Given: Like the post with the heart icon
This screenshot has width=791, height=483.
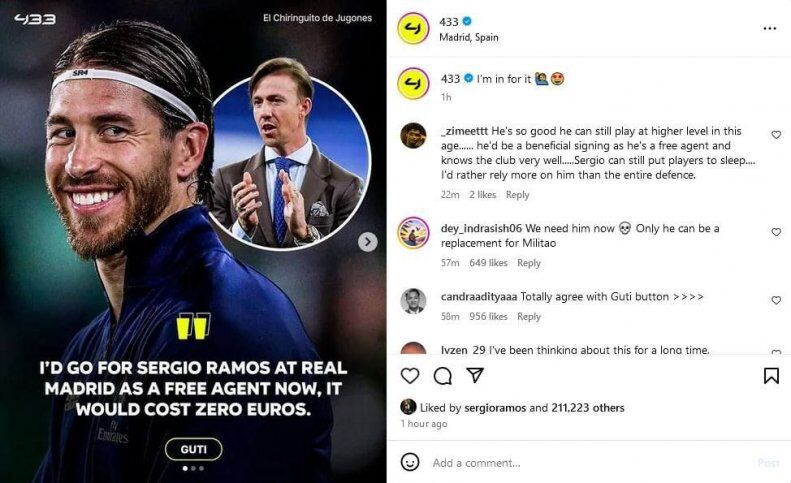Looking at the screenshot, I should click(x=410, y=376).
